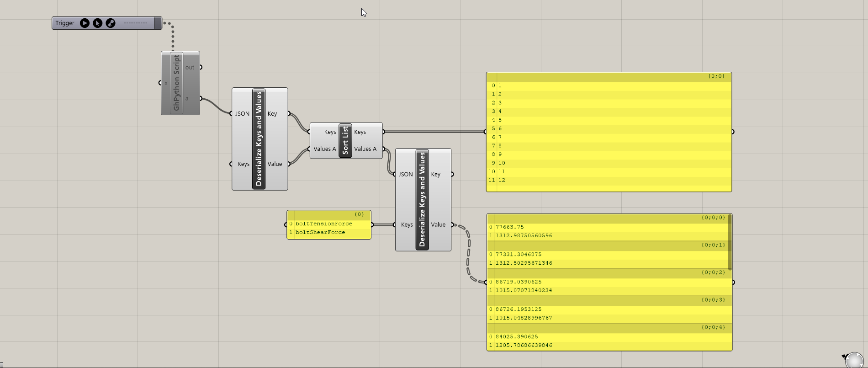Click the row with index 10 and value 11
The height and width of the screenshot is (368, 868).
609,171
